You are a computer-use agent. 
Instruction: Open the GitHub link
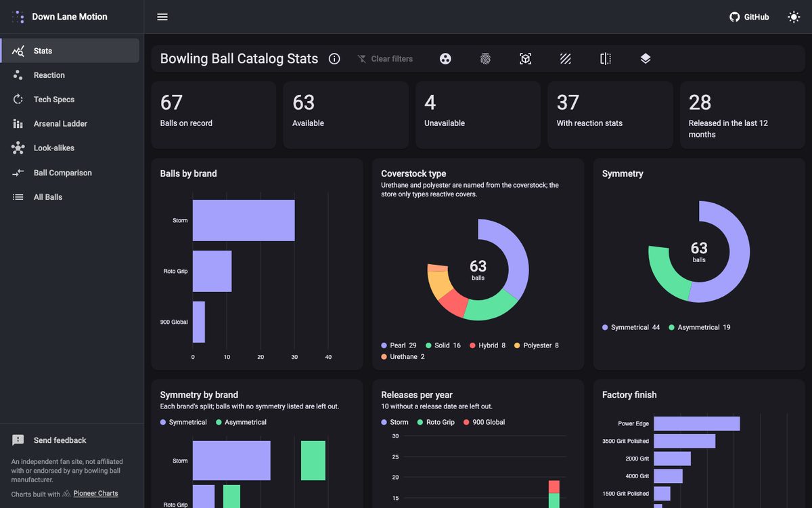tap(749, 17)
